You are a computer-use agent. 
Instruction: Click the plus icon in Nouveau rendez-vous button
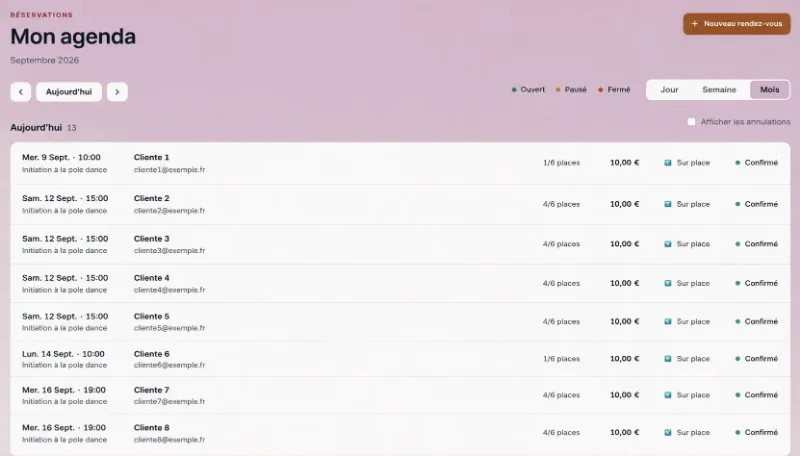[694, 23]
